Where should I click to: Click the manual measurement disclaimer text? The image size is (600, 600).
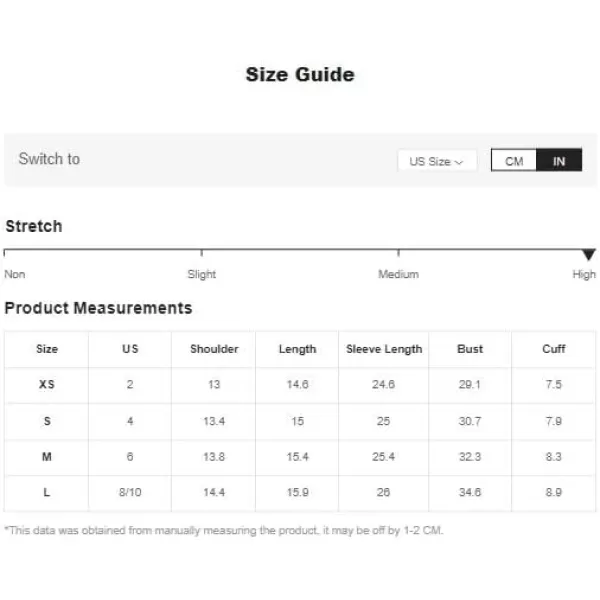tap(224, 530)
